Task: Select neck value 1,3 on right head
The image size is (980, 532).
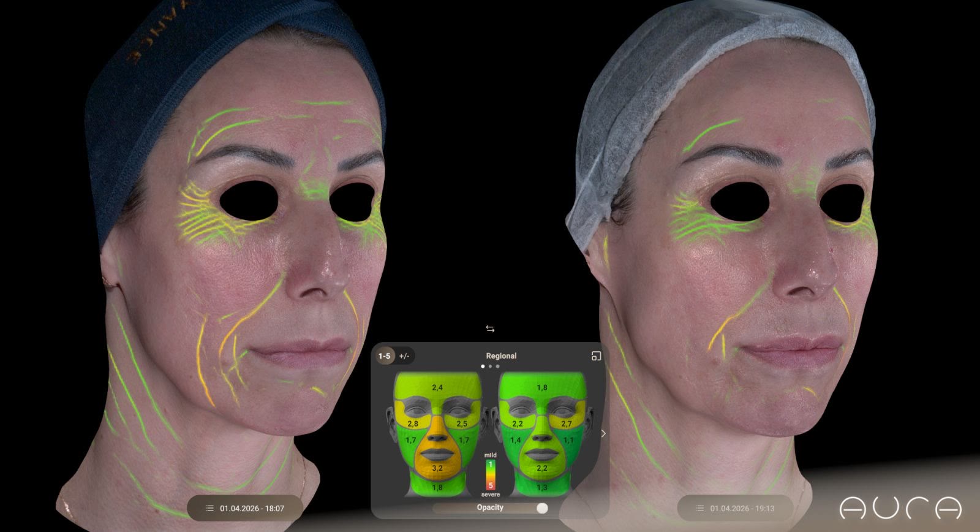Action: 542,488
